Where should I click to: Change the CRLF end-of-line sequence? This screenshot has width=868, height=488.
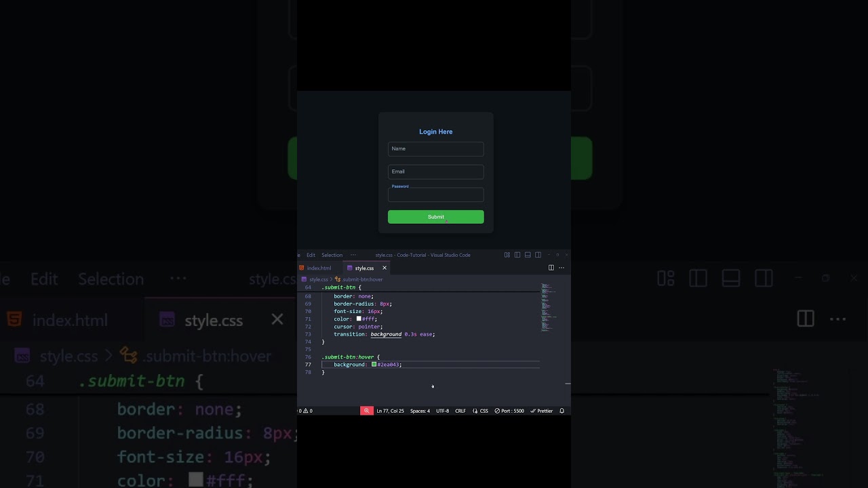[460, 411]
